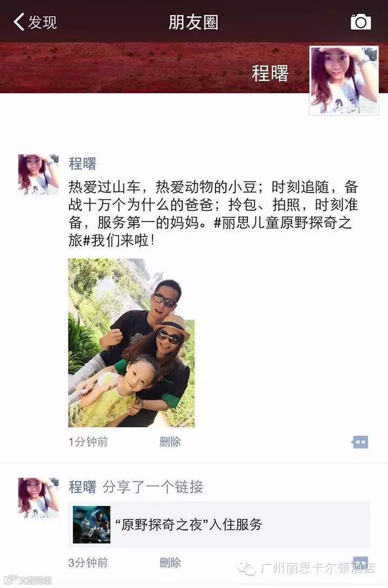
Task: Tap avatar beside the family photo post
Action: point(38,175)
